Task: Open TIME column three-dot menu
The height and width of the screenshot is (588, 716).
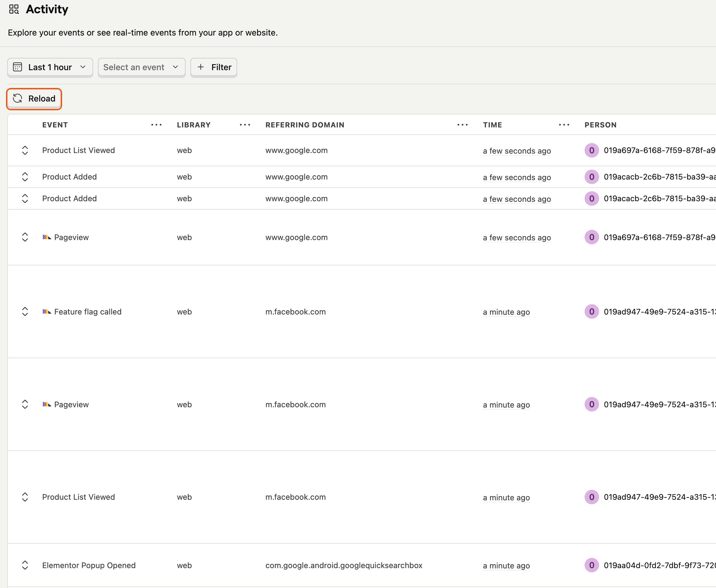Action: point(564,125)
